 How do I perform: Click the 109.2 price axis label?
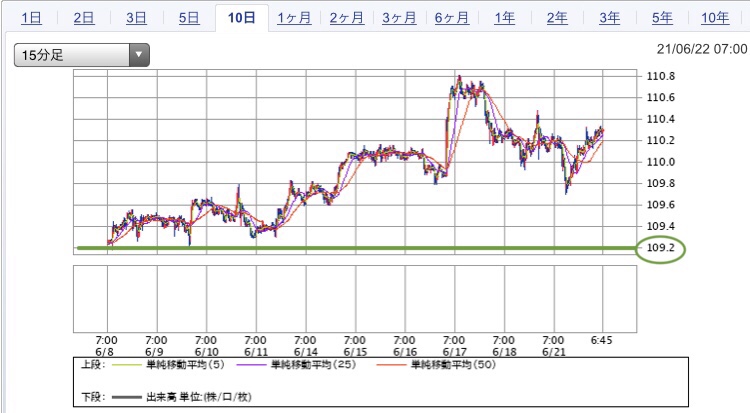point(661,247)
